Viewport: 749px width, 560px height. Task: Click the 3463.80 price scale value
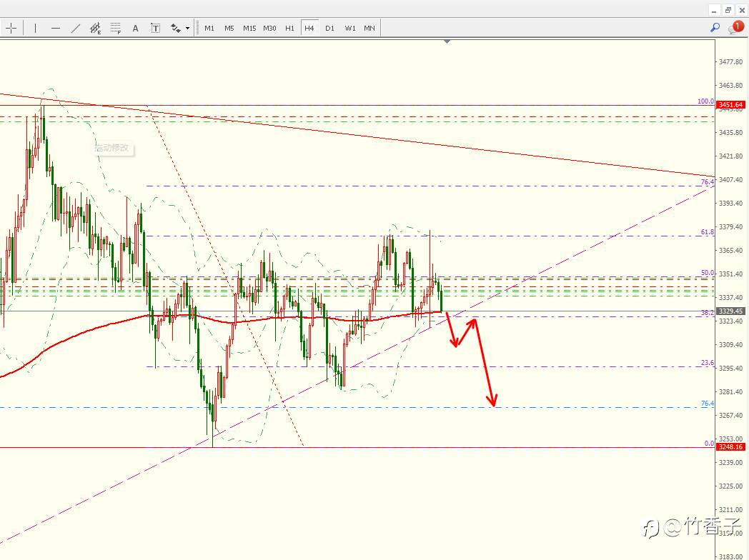731,86
